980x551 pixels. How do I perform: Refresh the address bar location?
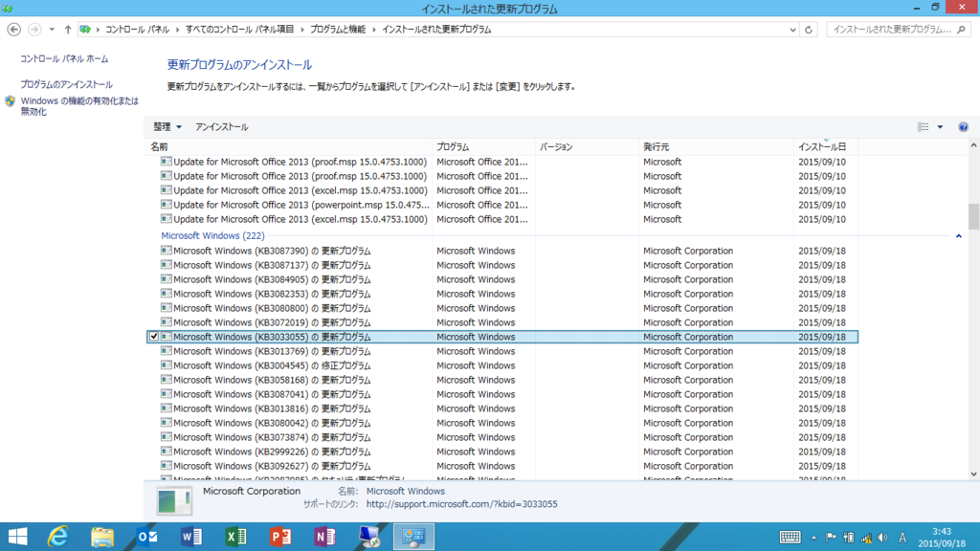pos(808,30)
